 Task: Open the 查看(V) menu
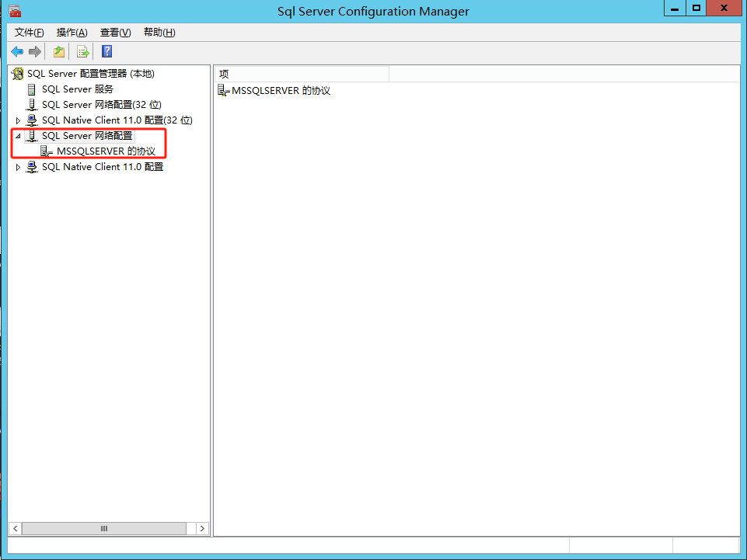click(115, 33)
